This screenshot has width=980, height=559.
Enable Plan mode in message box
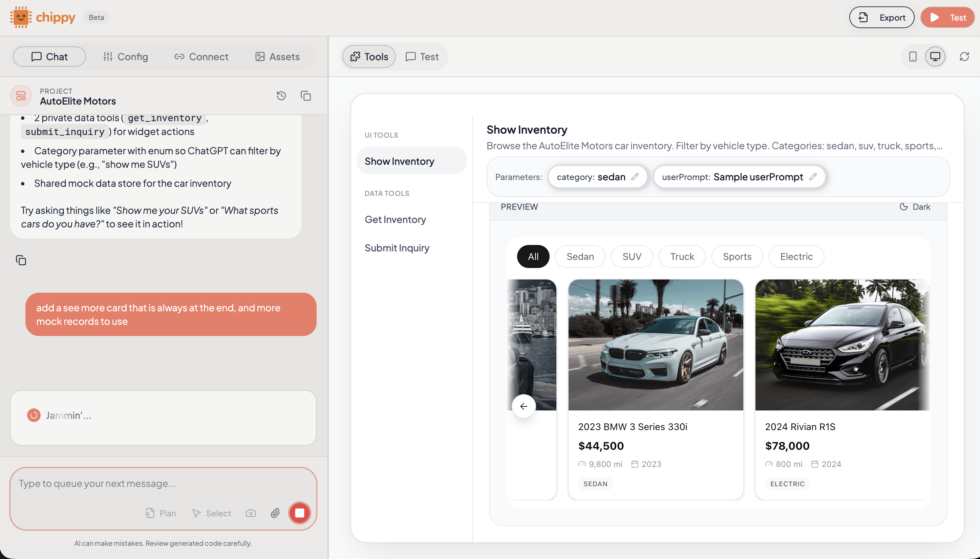161,513
